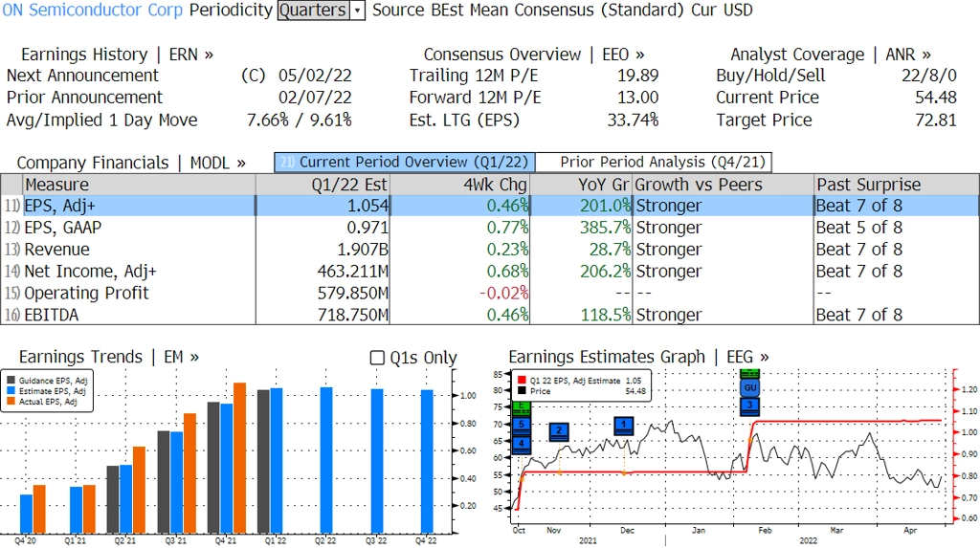Click event marker numbered 1 near December
Viewport: 980px width, 548px height.
pyautogui.click(x=624, y=426)
